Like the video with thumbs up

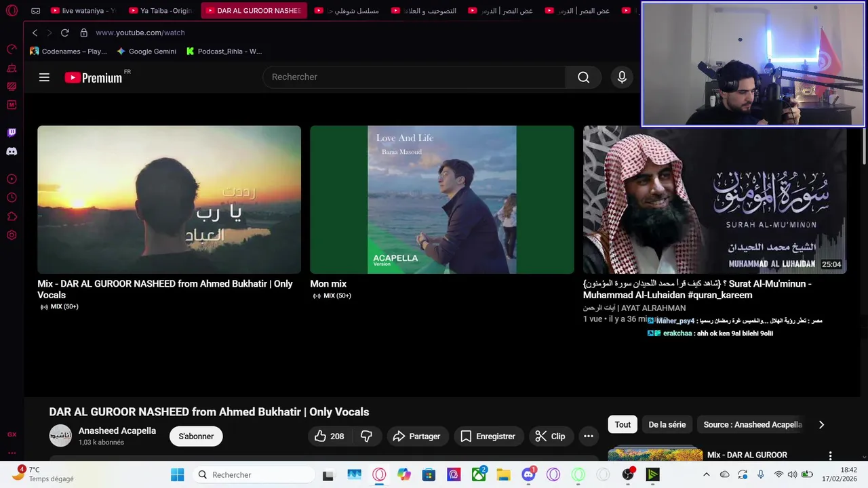tap(329, 436)
